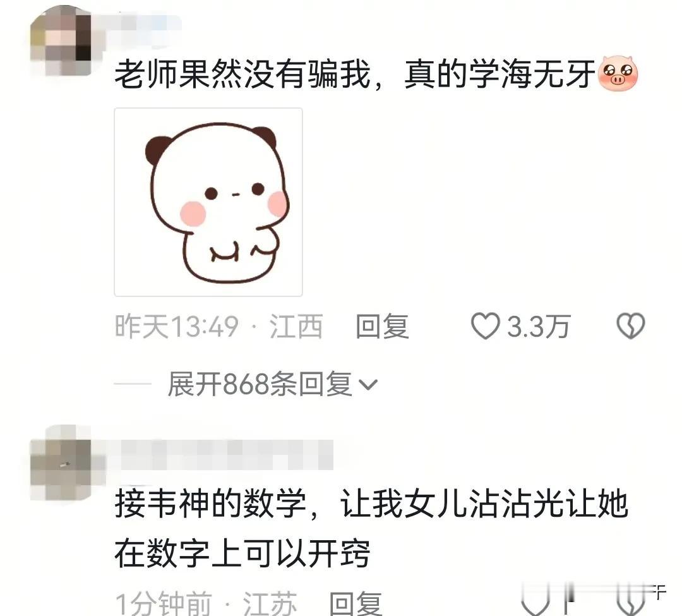Click 回复 on the 江西 comment

point(382,326)
